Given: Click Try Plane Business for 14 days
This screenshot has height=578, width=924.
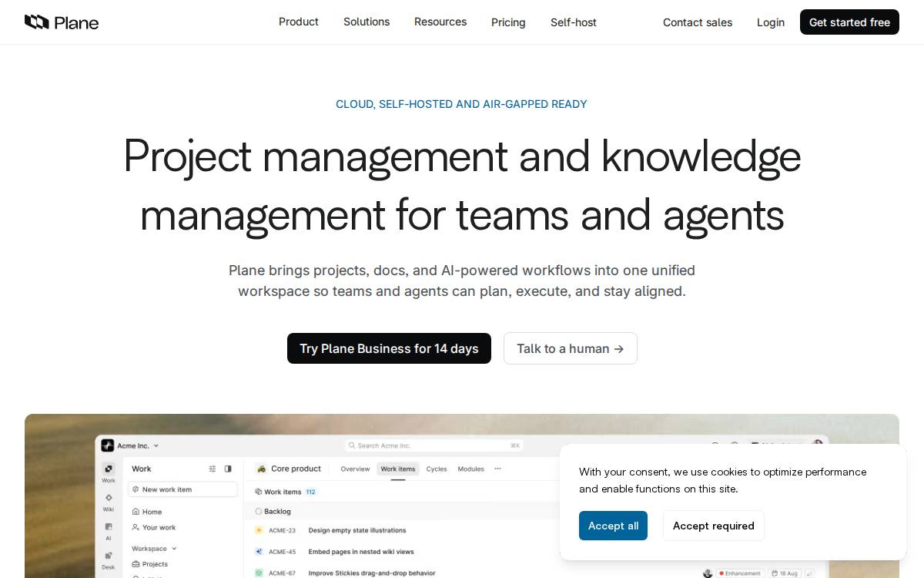Looking at the screenshot, I should pyautogui.click(x=389, y=348).
